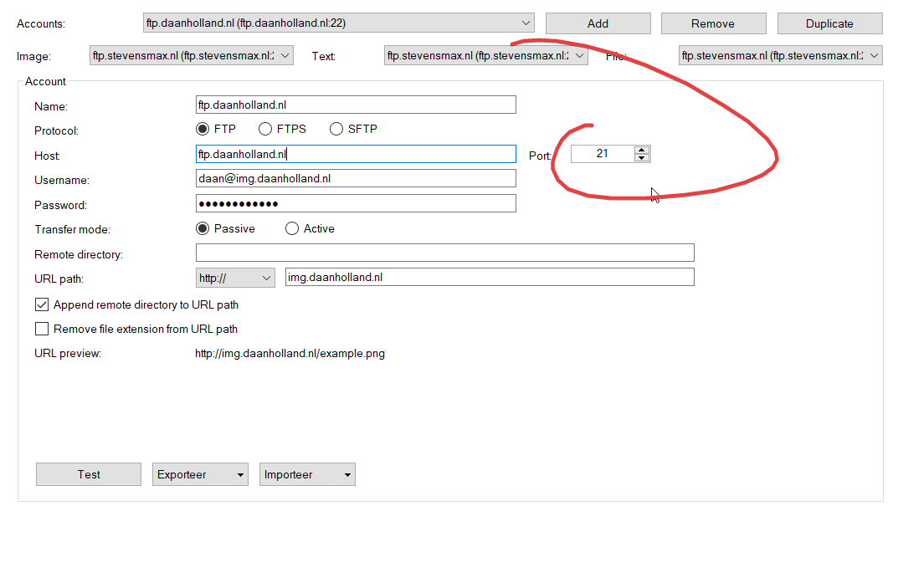Decrease the Port number with down arrow
This screenshot has width=898, height=588.
pyautogui.click(x=642, y=158)
